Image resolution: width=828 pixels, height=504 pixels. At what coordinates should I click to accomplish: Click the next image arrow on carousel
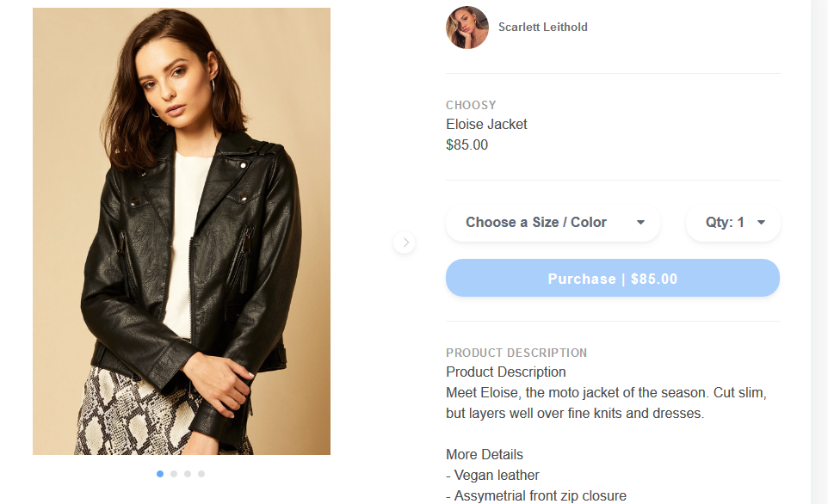(405, 243)
